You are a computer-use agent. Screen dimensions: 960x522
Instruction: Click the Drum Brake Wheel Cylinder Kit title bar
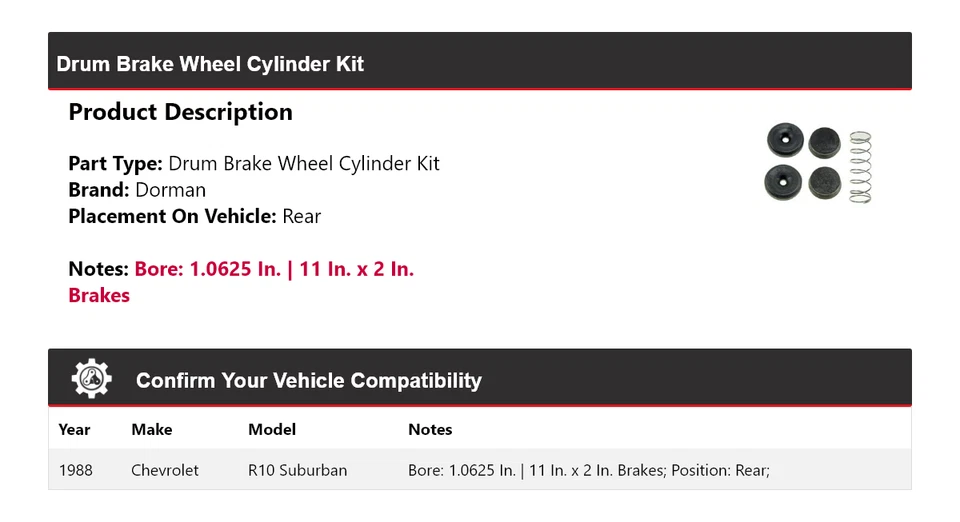210,64
